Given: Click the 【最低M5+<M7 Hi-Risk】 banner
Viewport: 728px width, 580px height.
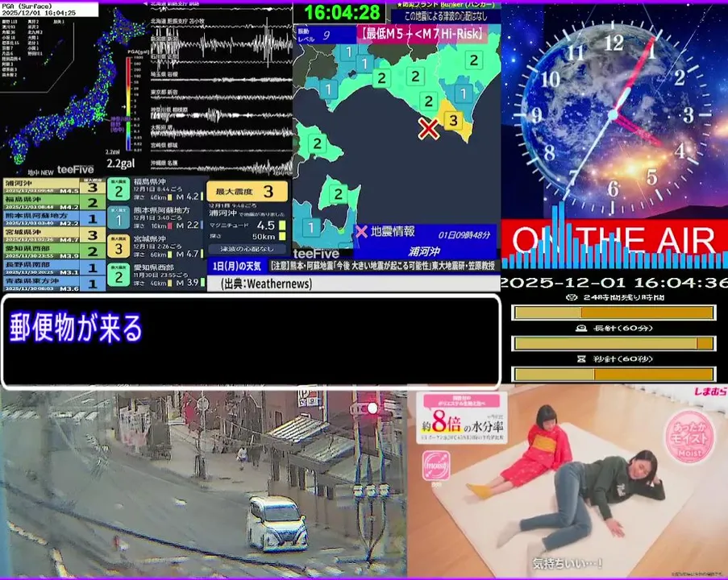Looking at the screenshot, I should point(422,33).
